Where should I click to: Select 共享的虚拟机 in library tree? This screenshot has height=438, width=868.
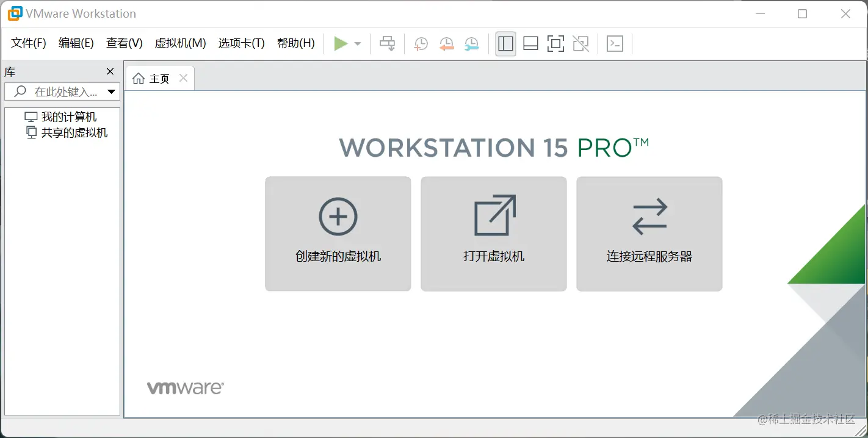67,132
